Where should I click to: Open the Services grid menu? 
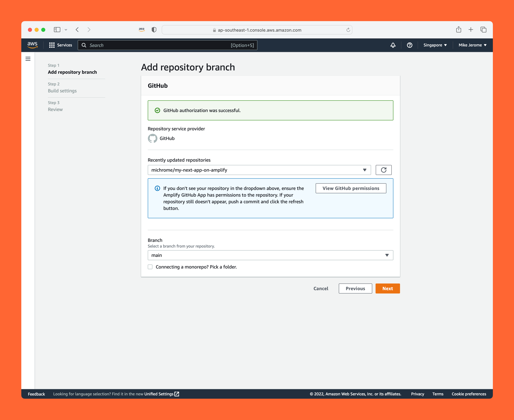(x=60, y=45)
